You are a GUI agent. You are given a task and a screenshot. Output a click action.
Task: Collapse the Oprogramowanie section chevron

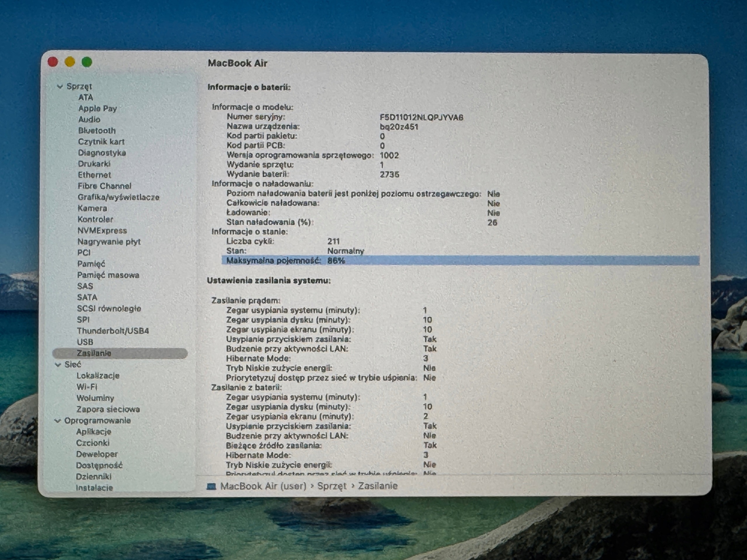click(x=57, y=421)
